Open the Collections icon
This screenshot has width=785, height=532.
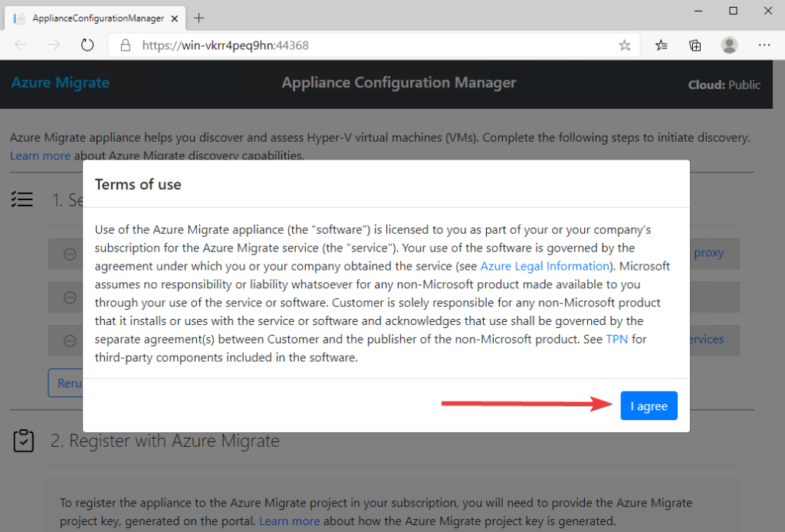click(x=695, y=45)
